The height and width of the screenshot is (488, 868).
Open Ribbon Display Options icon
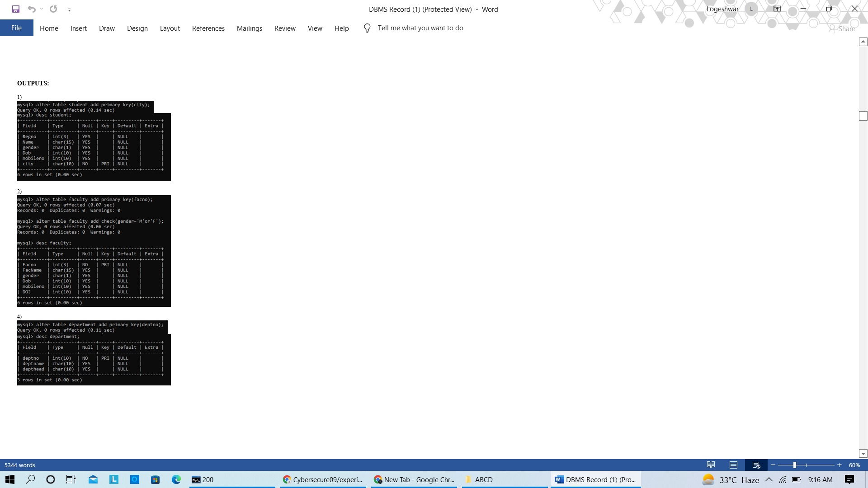point(777,9)
